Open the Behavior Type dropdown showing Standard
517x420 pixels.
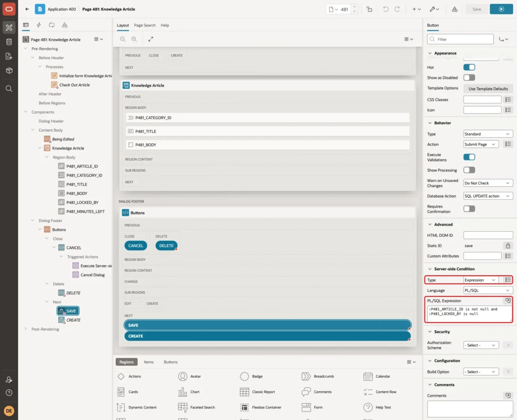pyautogui.click(x=488, y=134)
